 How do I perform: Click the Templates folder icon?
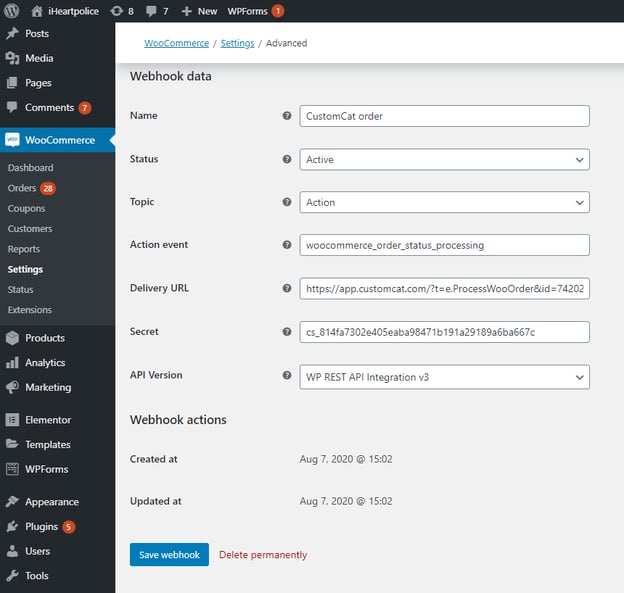click(12, 444)
